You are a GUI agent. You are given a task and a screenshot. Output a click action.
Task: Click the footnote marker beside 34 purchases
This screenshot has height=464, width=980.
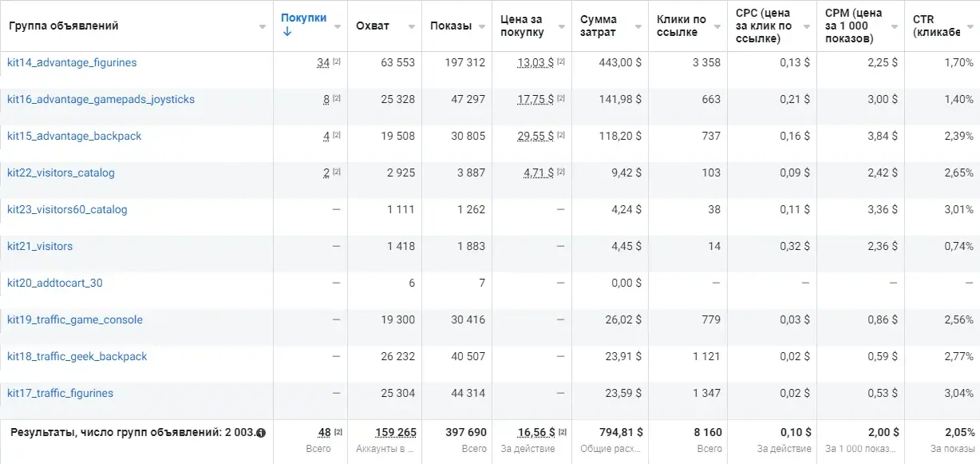coord(337,62)
